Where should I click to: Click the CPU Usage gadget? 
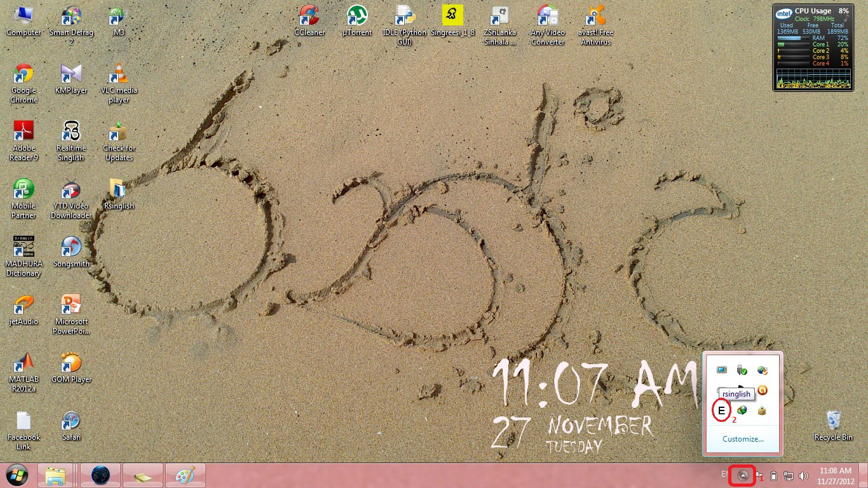pos(813,47)
